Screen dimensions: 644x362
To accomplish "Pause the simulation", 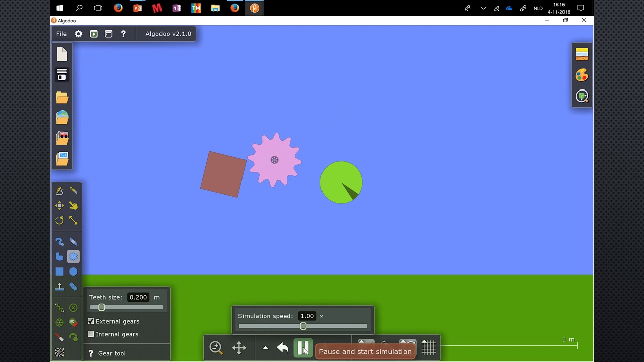I will (303, 348).
